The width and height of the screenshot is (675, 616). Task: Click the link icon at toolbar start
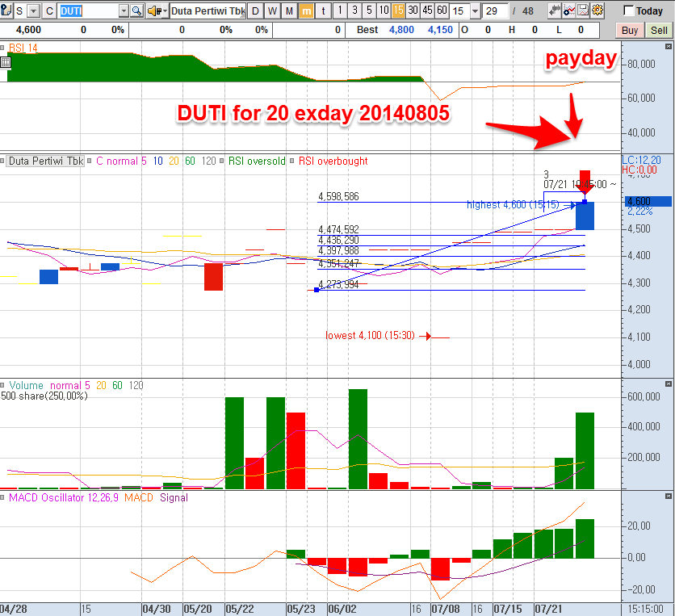point(8,10)
